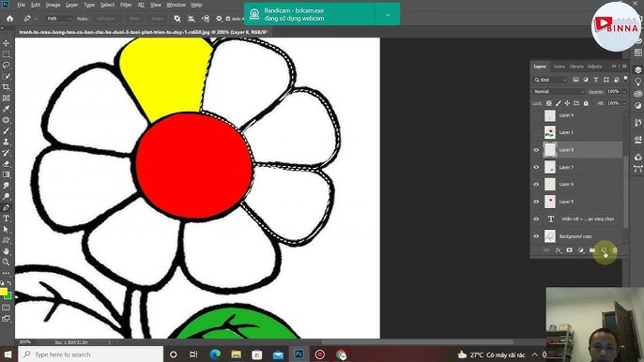Select the Brush tool
This screenshot has width=644, height=362.
tap(6, 131)
